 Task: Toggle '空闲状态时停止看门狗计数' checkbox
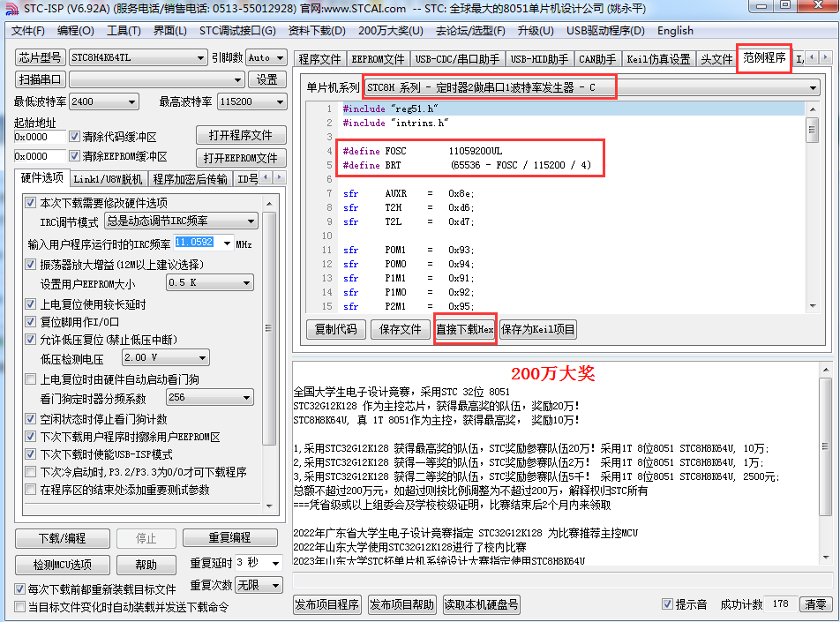pyautogui.click(x=31, y=419)
